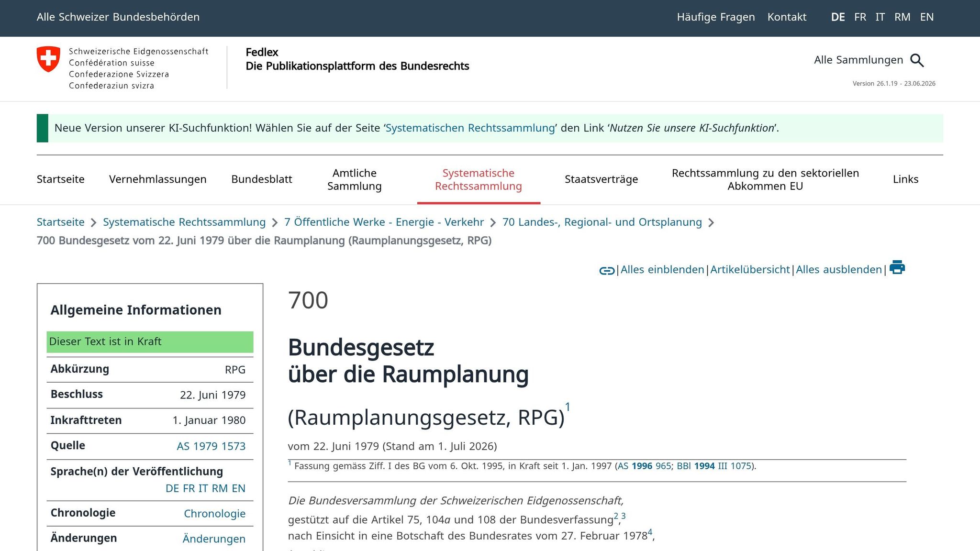This screenshot has height=551, width=980.
Task: Click footnote 1 marker after RPG title
Action: (x=568, y=407)
